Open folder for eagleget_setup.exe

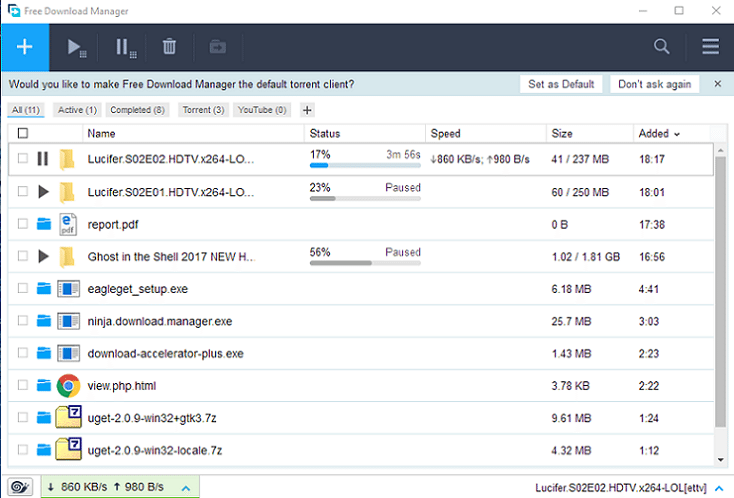(44, 288)
